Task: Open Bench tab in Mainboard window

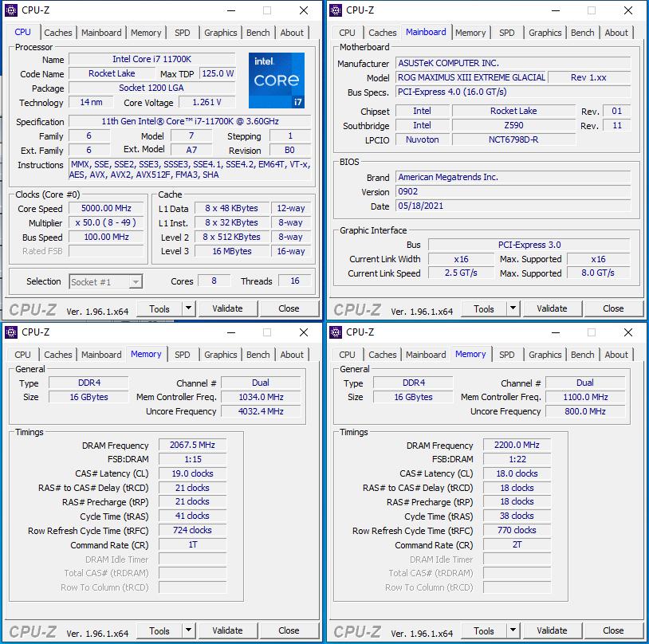Action: (582, 33)
